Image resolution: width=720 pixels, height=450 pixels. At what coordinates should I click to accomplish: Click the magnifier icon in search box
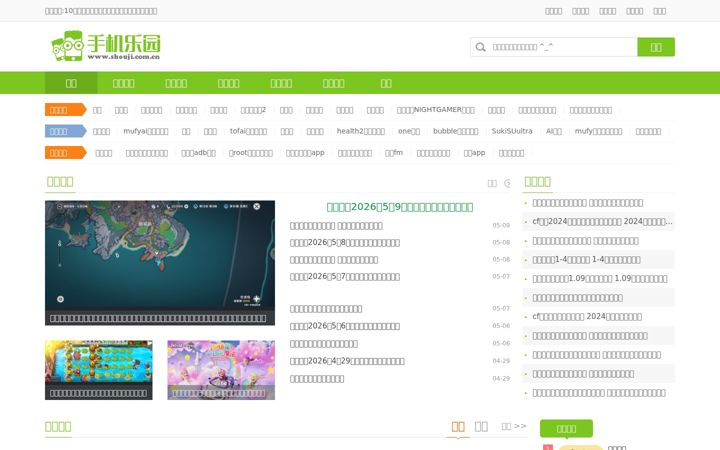pos(480,47)
